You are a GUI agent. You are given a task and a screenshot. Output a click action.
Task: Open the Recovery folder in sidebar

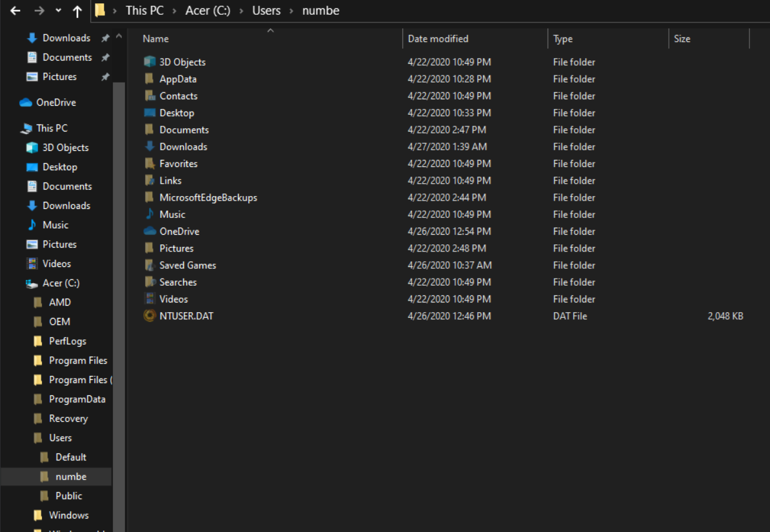click(x=68, y=419)
